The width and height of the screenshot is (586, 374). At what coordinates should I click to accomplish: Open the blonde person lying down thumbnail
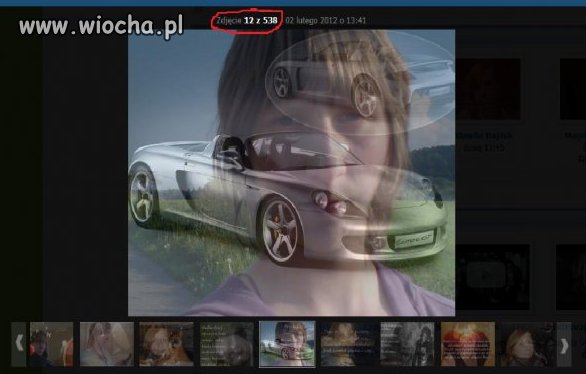(x=107, y=344)
